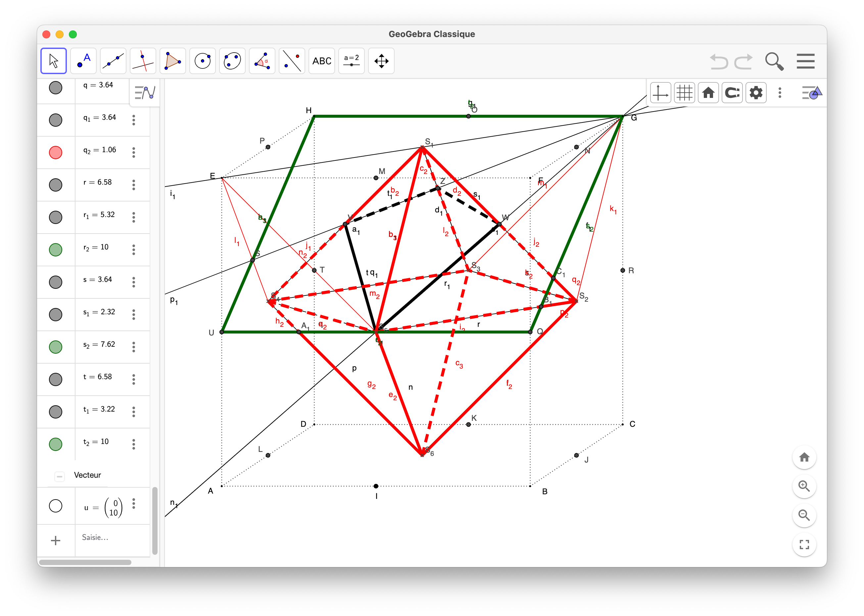Viewport: 864px width, 616px height.
Task: Collapse the Vecteur group
Action: tap(59, 476)
